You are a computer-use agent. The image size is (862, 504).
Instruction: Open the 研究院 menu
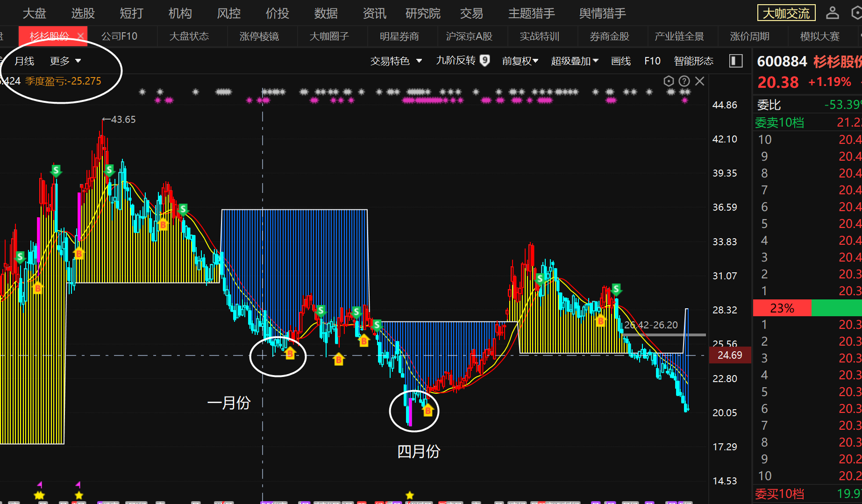click(x=423, y=13)
